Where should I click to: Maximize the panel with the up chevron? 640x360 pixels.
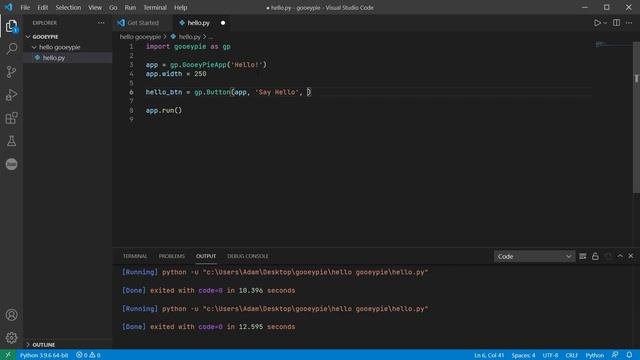[620, 256]
